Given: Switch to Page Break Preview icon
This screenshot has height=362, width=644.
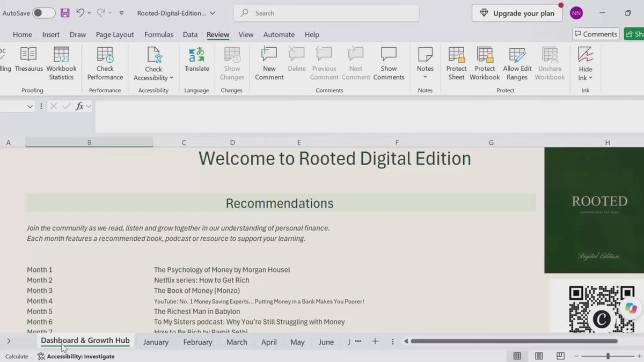Looking at the screenshot, I should pos(560,356).
